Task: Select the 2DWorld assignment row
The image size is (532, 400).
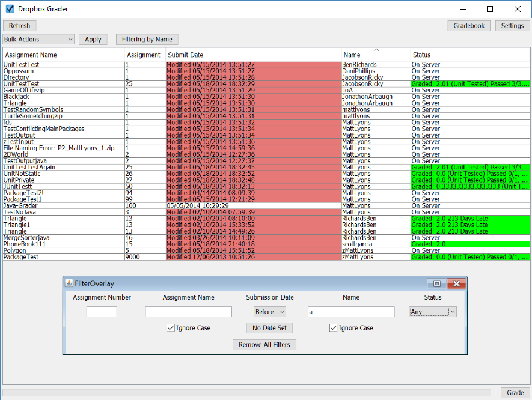Action: 266,154
